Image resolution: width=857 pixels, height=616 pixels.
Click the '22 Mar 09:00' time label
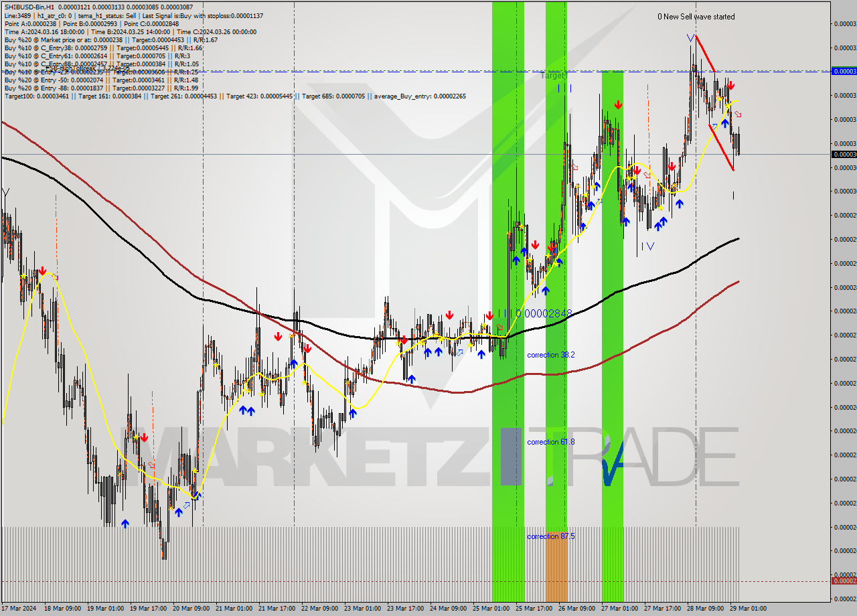point(319,609)
